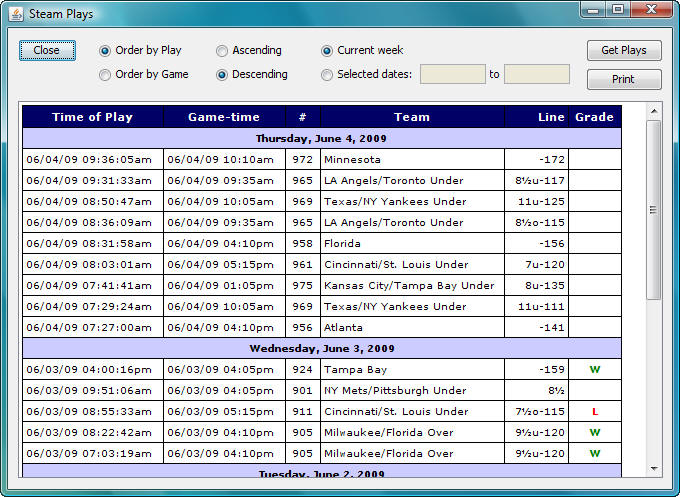The width and height of the screenshot is (680, 497).
Task: Click the Thursday, June 4, 2009 date row
Action: pyautogui.click(x=321, y=138)
